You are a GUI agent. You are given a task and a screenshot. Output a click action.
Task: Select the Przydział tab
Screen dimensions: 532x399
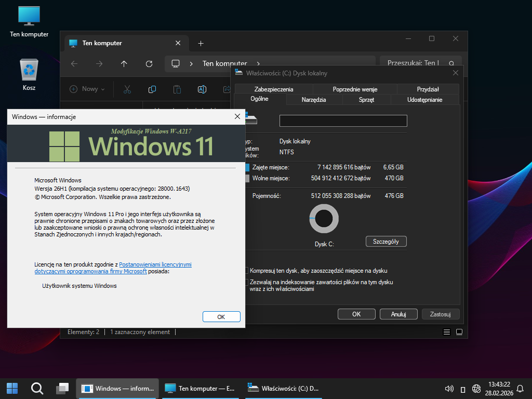(428, 89)
